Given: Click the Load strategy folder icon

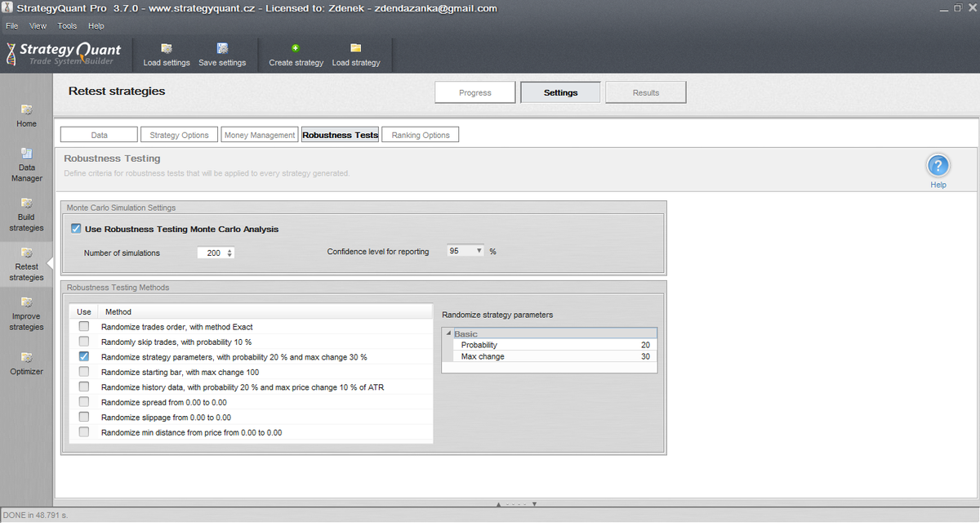Looking at the screenshot, I should tap(356, 48).
